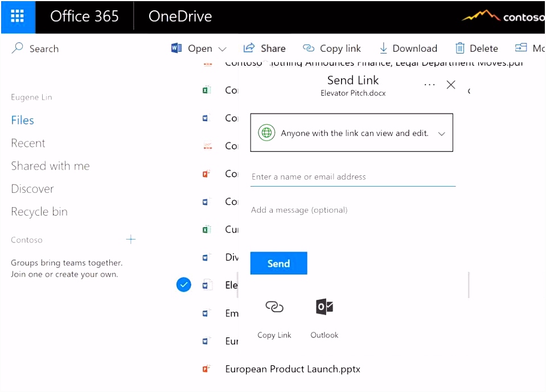The image size is (546, 392).
Task: Click the Word file icon in the Ele row
Action: pos(207,285)
